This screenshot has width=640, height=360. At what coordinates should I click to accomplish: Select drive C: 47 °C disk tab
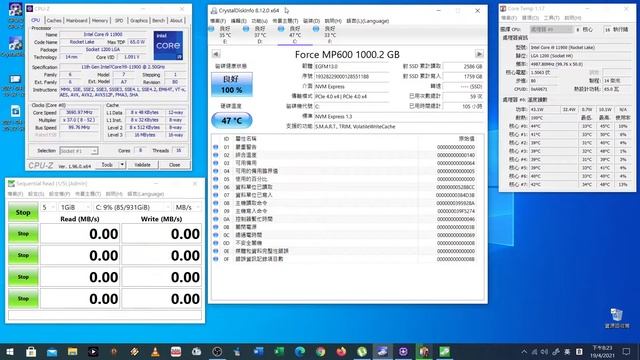pos(295,35)
